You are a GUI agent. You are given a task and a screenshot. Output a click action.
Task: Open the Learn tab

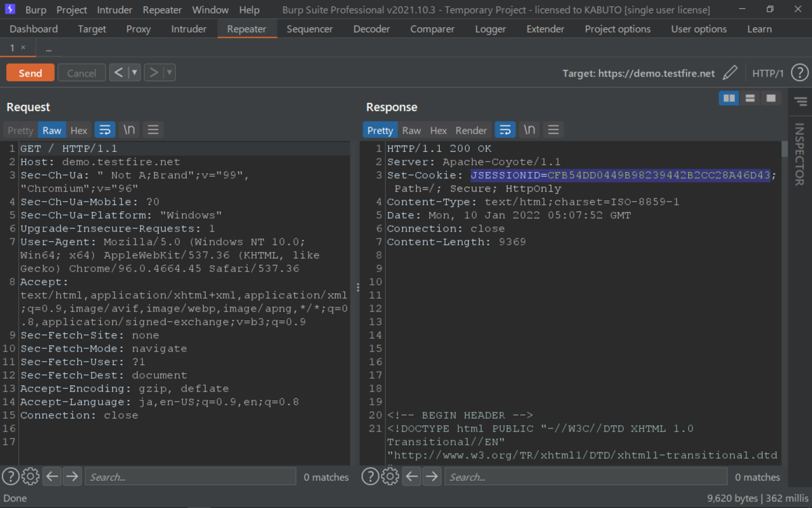(759, 29)
